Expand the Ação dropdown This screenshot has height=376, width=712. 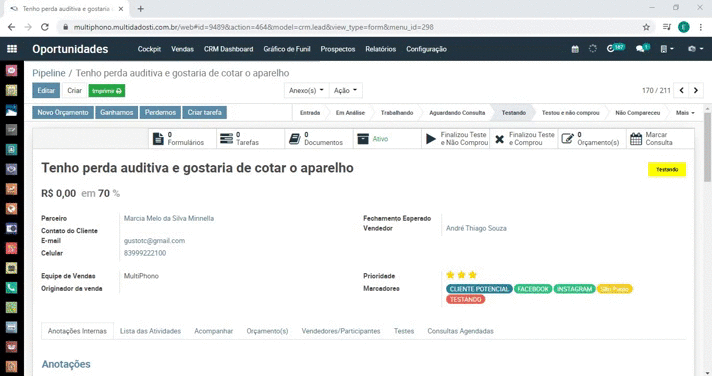345,90
